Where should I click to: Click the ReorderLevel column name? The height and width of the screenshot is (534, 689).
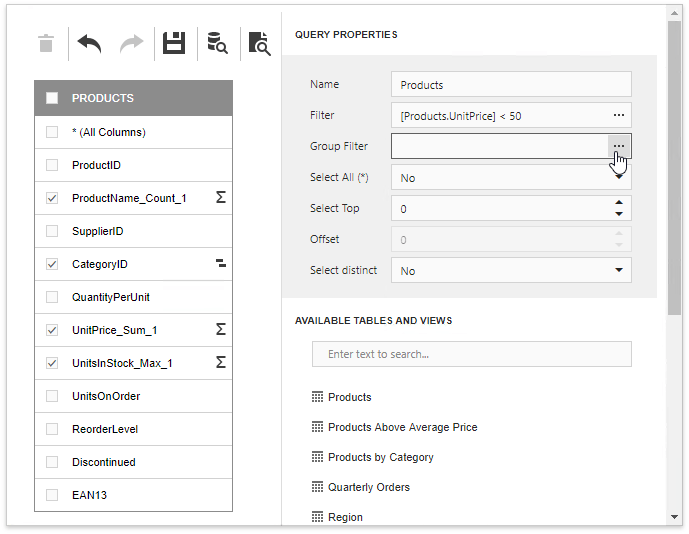105,429
